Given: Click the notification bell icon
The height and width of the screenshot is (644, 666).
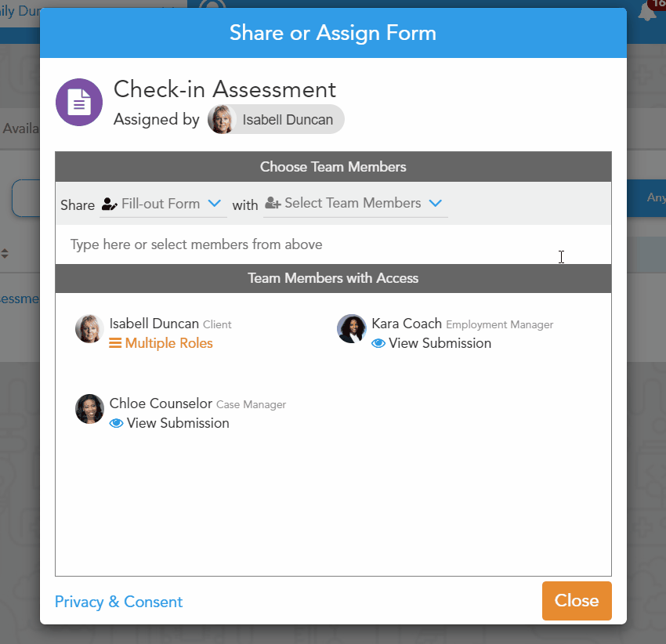Looking at the screenshot, I should click(x=648, y=13).
